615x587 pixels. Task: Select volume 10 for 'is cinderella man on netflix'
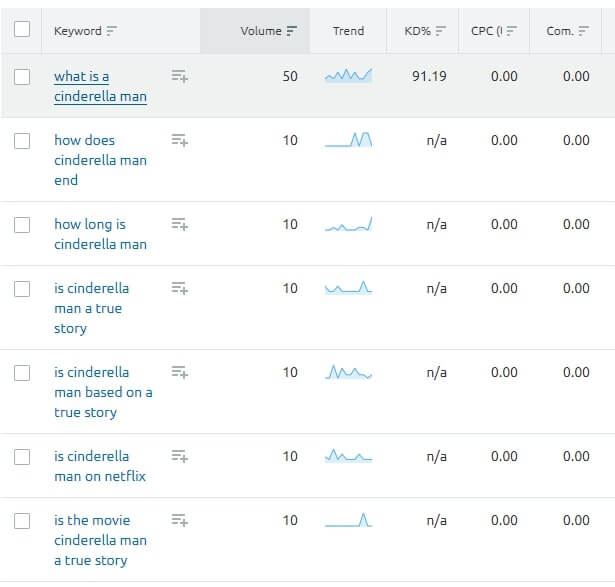[290, 456]
